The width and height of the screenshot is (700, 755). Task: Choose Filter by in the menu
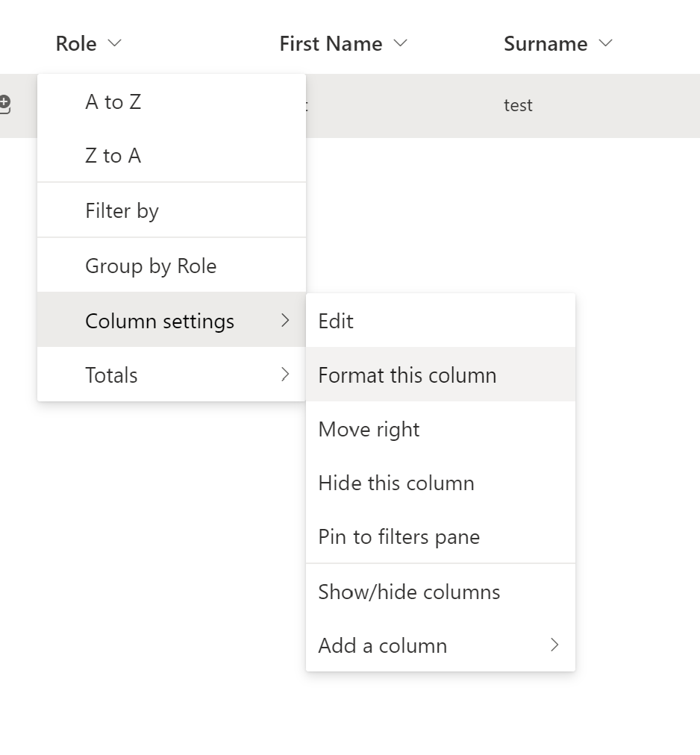tap(122, 210)
